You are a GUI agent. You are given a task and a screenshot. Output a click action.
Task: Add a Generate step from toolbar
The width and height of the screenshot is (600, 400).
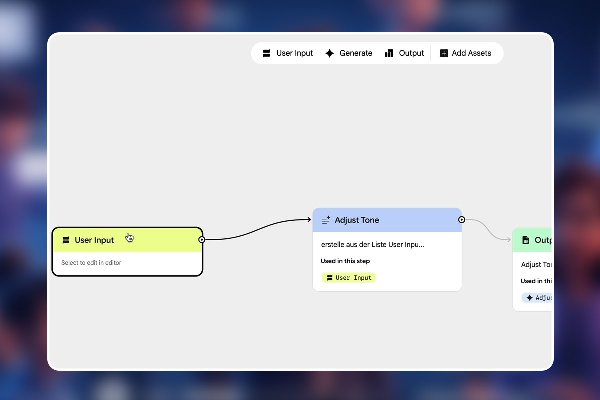[x=349, y=53]
